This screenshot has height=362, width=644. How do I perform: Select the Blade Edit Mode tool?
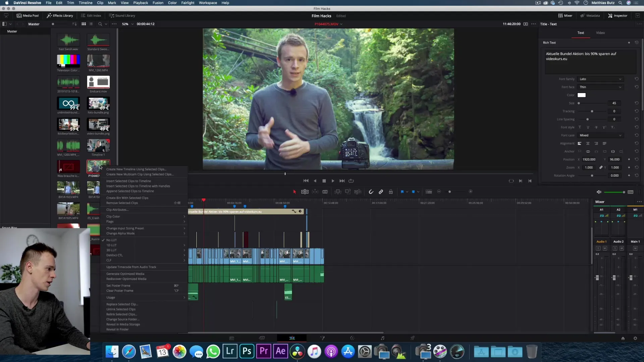(x=325, y=192)
